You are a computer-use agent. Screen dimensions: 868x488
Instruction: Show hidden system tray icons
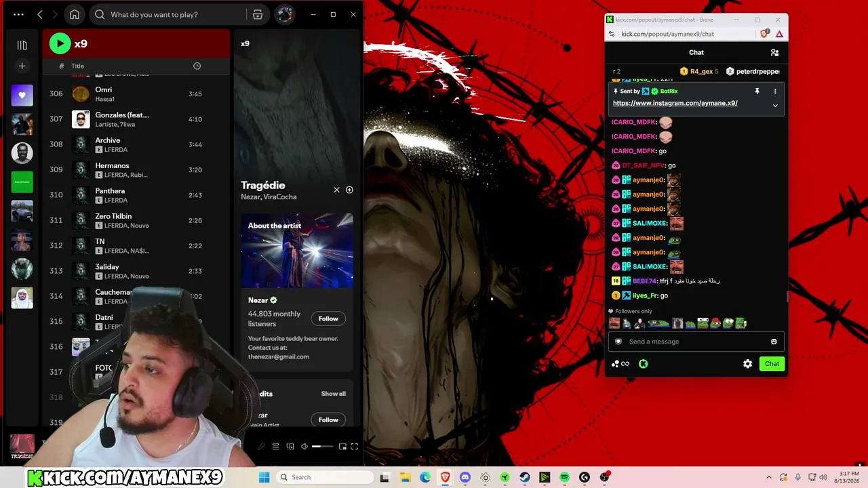(x=768, y=477)
